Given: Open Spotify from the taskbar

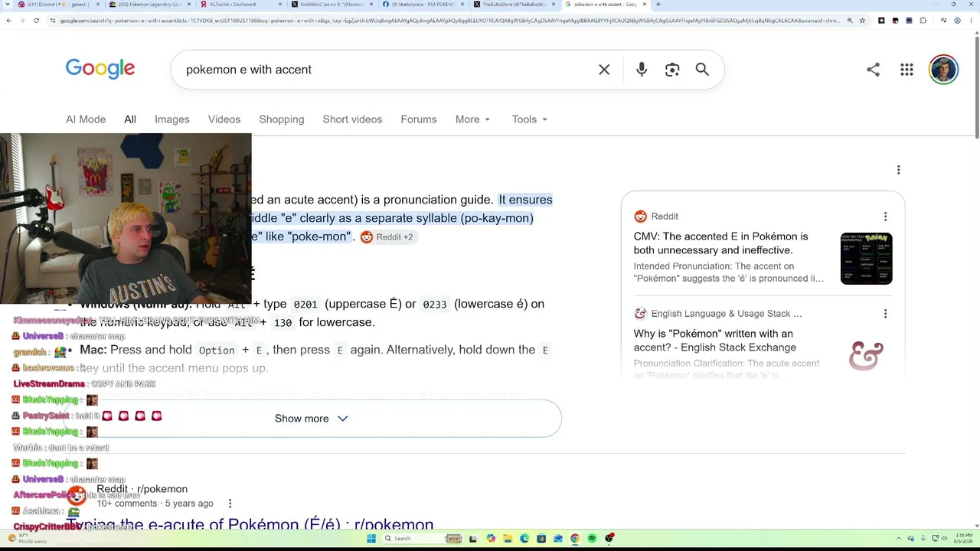Looking at the screenshot, I should click(x=592, y=539).
